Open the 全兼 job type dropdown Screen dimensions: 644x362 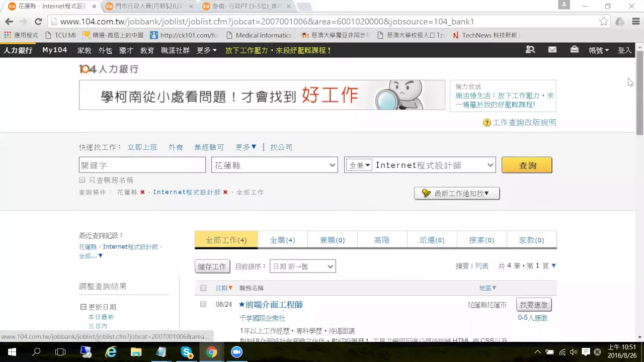tap(359, 165)
